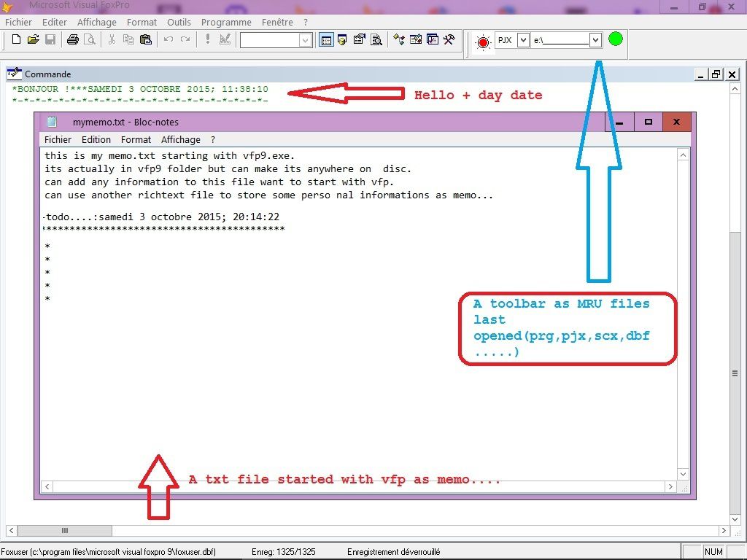The width and height of the screenshot is (747, 560).
Task: Save the current program via Save icon
Action: pos(50,39)
